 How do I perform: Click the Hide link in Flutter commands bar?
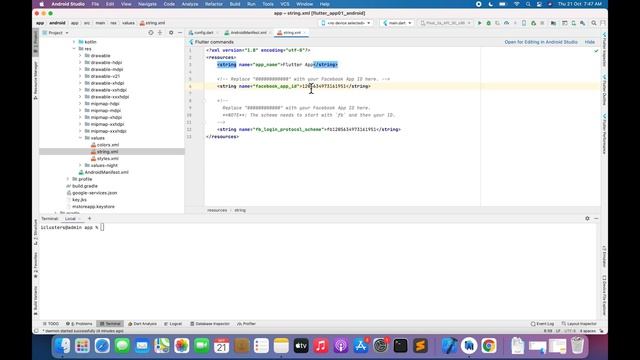click(589, 42)
